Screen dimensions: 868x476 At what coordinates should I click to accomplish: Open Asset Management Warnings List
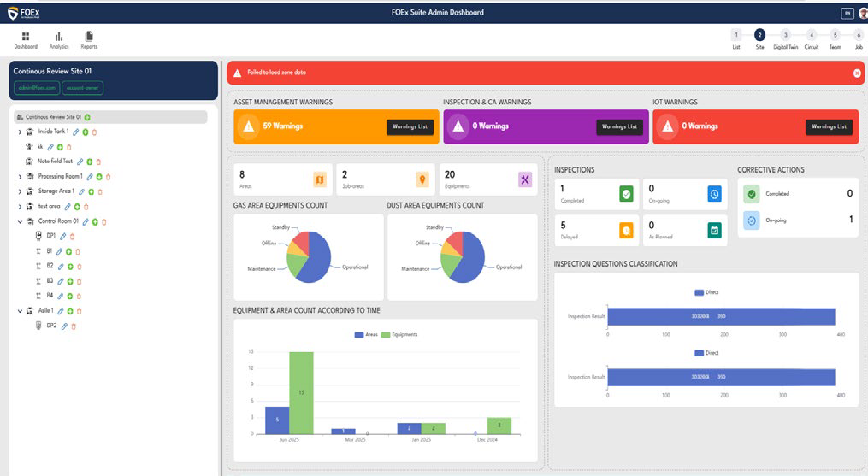click(x=410, y=126)
